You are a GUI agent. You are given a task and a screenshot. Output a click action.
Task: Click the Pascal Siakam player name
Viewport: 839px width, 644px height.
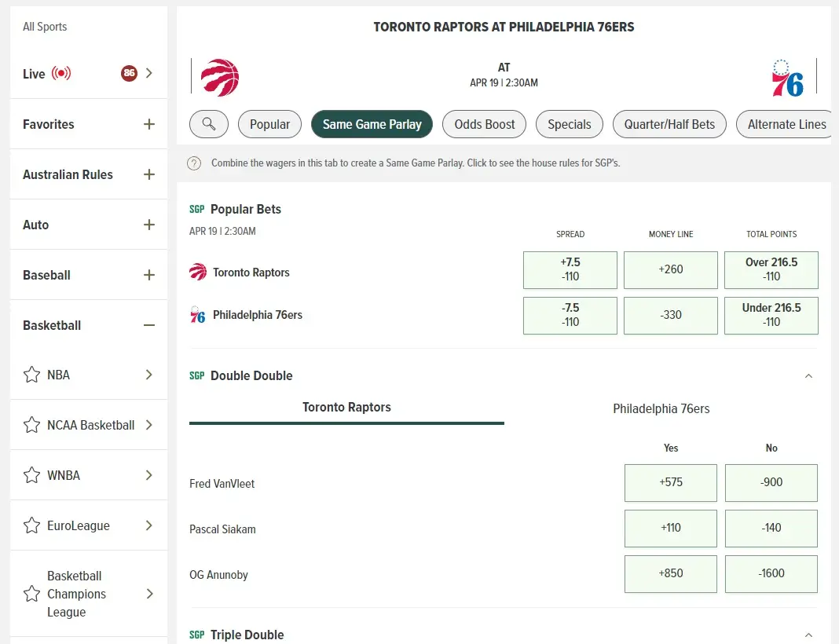[222, 529]
